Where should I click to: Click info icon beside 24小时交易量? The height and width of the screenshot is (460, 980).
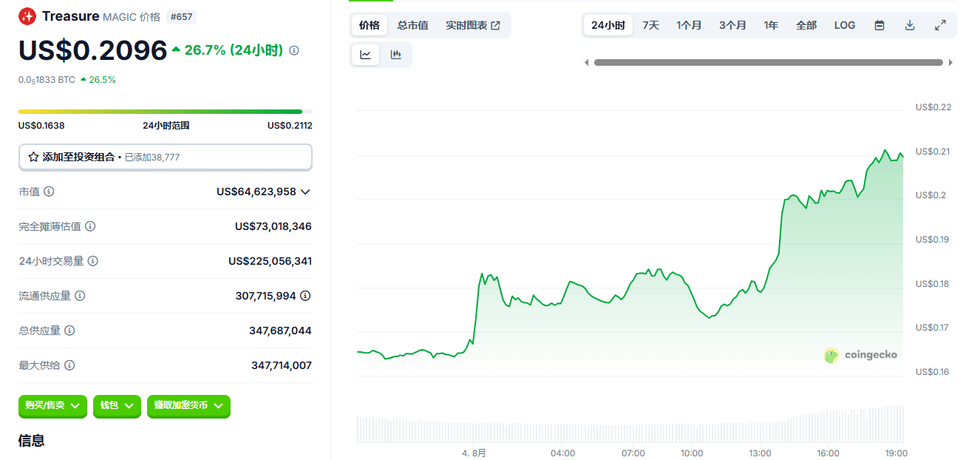[x=93, y=261]
